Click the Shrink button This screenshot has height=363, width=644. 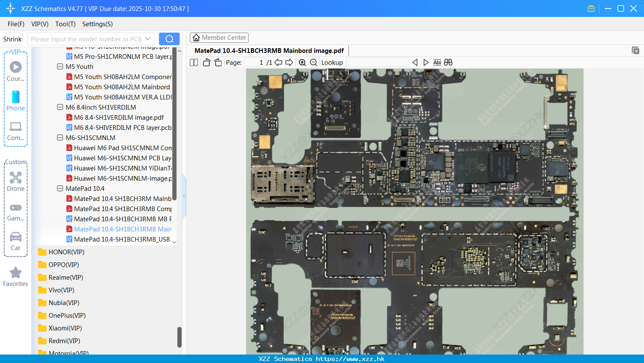point(13,39)
